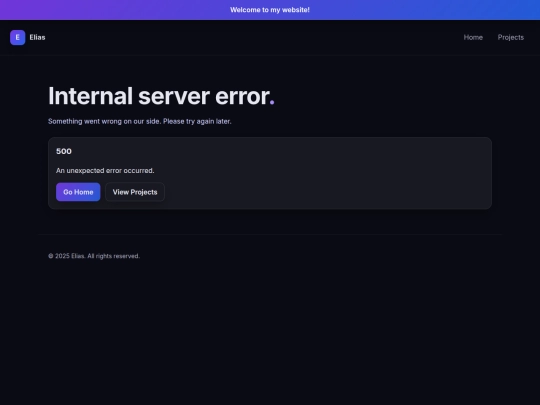This screenshot has width=540, height=405.
Task: Click the All rights reserved footer text
Action: pyautogui.click(x=113, y=256)
